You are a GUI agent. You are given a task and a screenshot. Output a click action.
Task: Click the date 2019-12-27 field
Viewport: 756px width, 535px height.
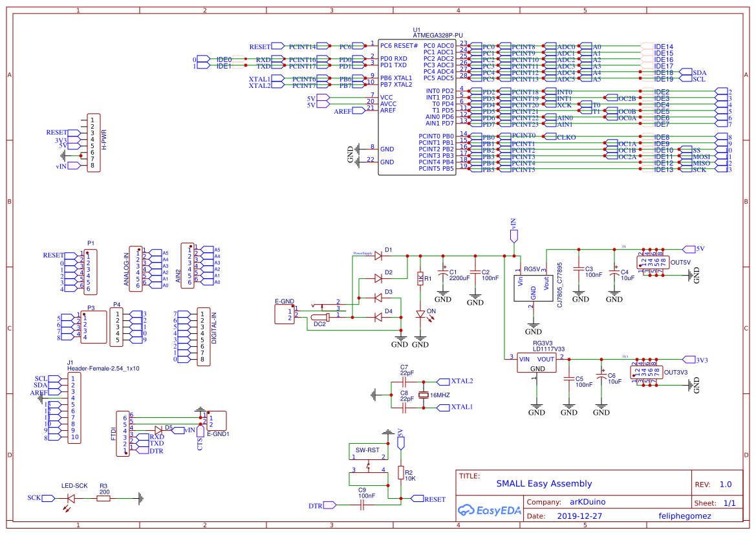point(579,516)
